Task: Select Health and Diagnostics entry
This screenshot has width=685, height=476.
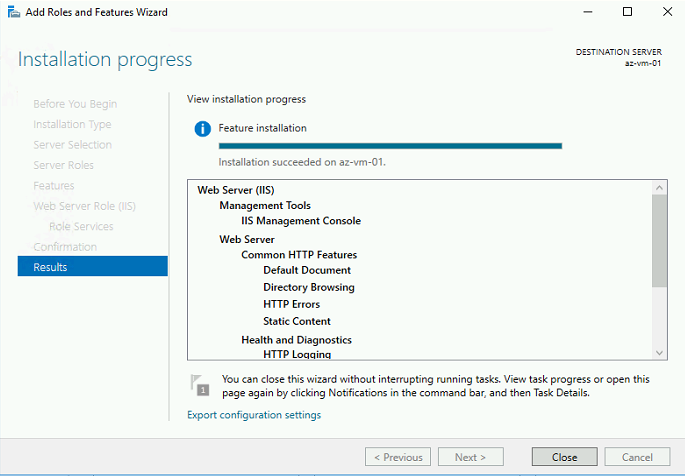Action: click(x=297, y=340)
